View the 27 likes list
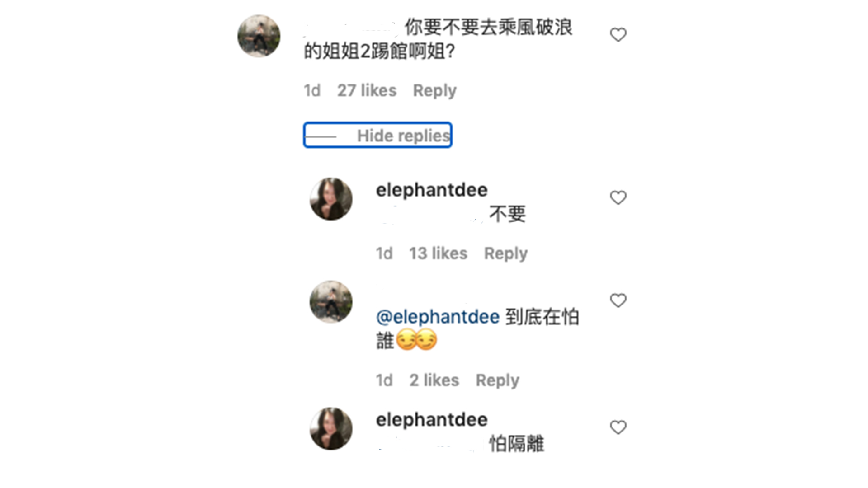 (x=367, y=90)
